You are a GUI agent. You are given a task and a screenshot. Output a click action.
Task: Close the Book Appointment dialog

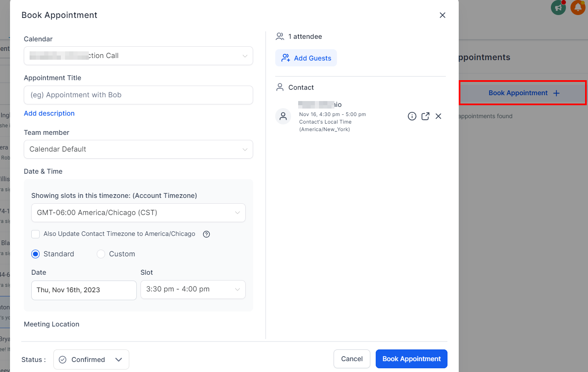tap(442, 15)
